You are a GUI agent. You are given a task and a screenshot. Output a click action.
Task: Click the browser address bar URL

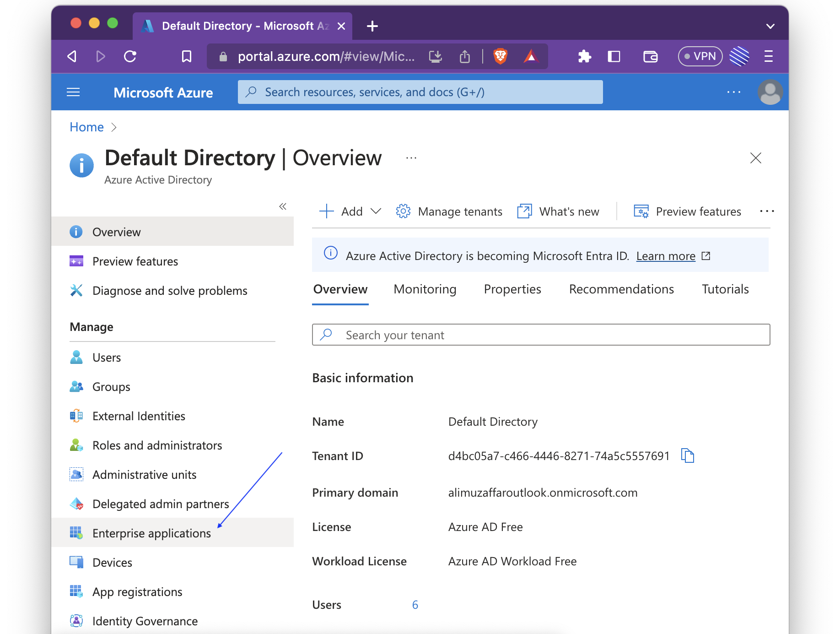326,56
